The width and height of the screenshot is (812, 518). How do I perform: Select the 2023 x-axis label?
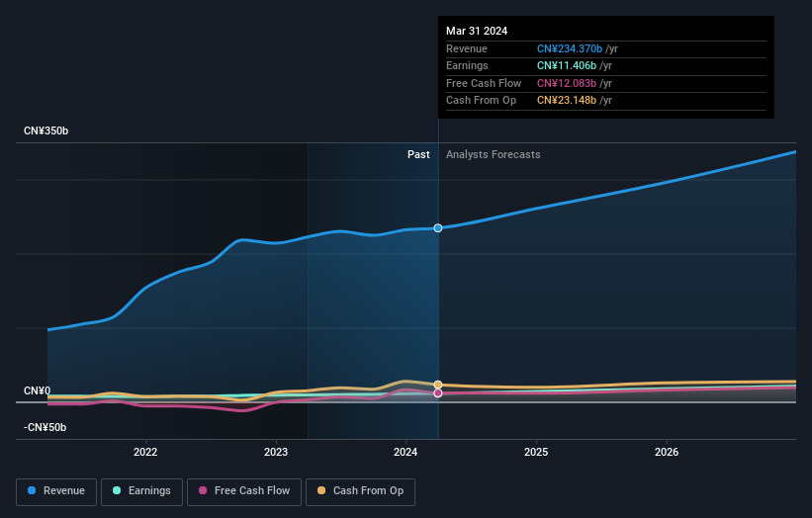coord(276,452)
